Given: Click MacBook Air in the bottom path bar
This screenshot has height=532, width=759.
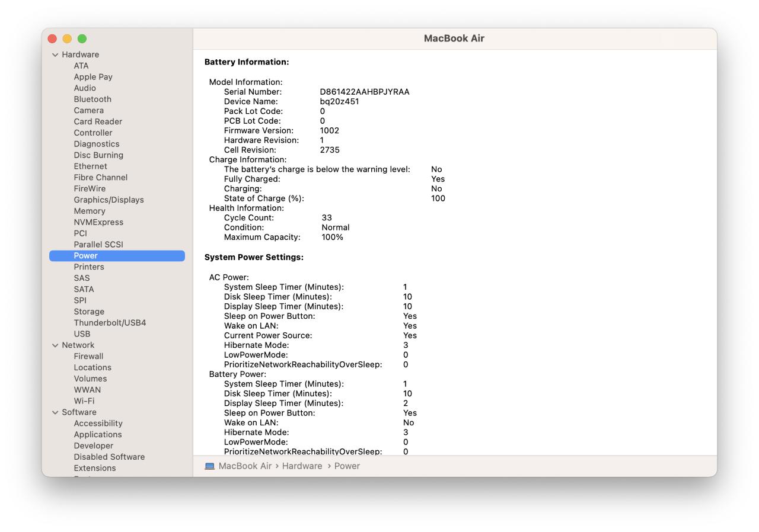Looking at the screenshot, I should click(245, 466).
